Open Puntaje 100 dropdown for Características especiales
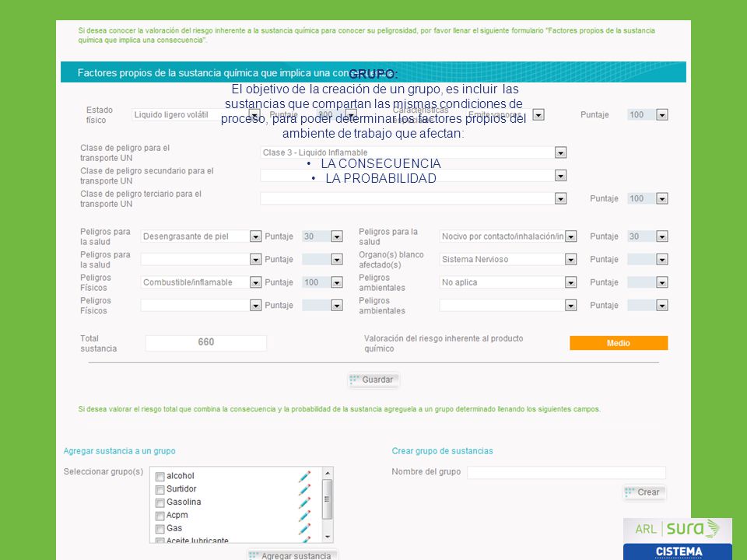This screenshot has height=560, width=747. [x=661, y=115]
